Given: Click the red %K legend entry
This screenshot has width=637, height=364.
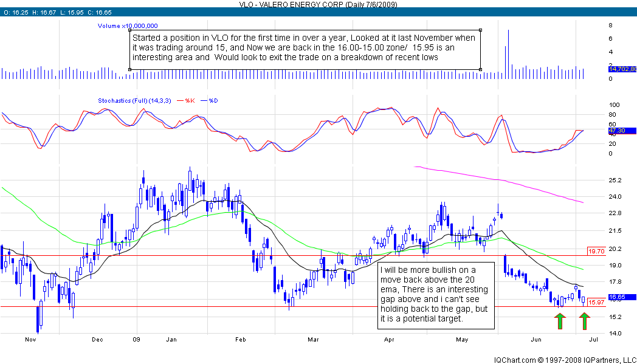Looking at the screenshot, I should tap(186, 101).
